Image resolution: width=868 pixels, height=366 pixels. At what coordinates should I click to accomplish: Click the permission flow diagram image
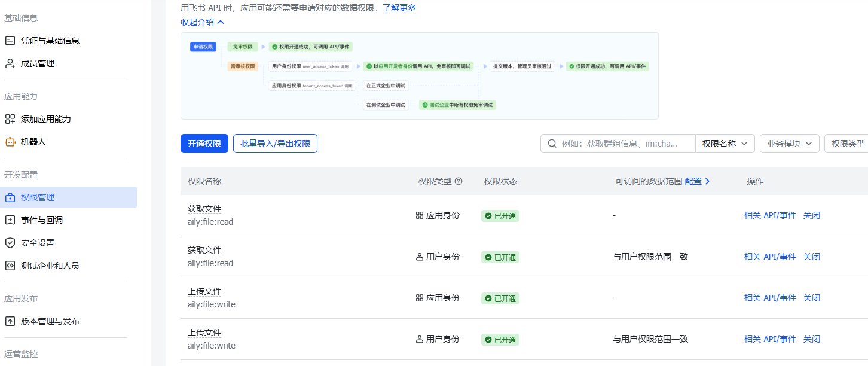[x=420, y=76]
